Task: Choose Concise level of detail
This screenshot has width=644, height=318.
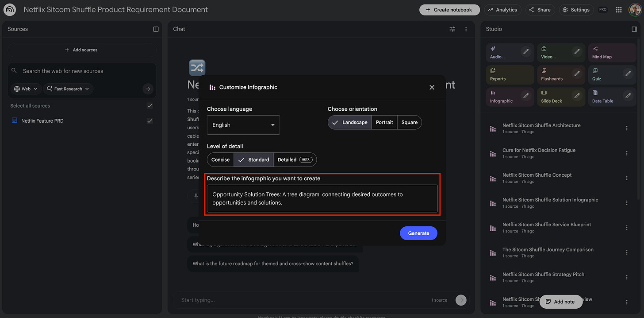Action: 220,159
